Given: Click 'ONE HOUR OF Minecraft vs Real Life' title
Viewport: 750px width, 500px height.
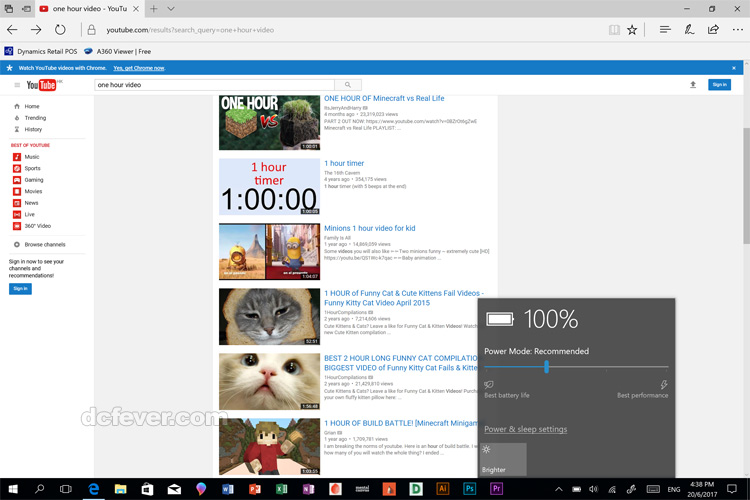Looking at the screenshot, I should pyautogui.click(x=384, y=98).
